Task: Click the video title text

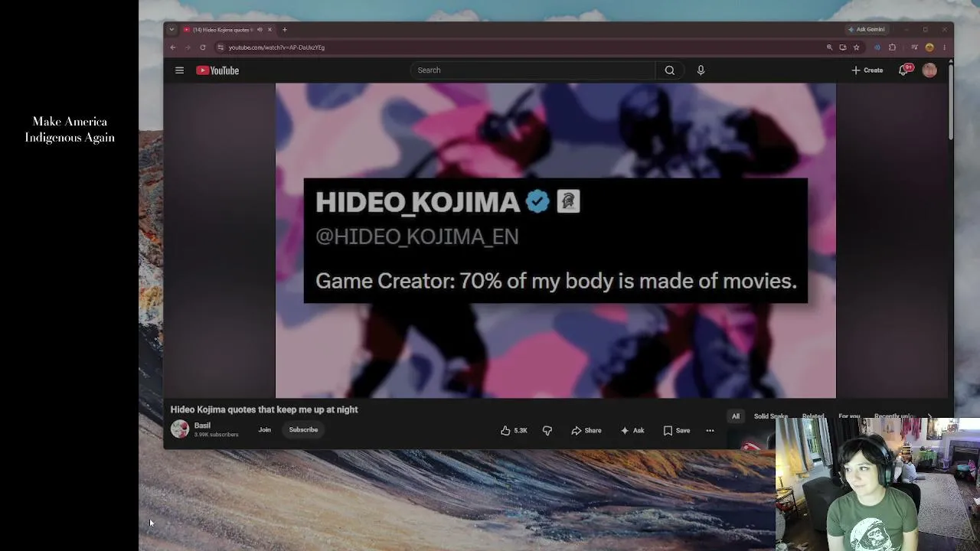Action: pos(264,409)
